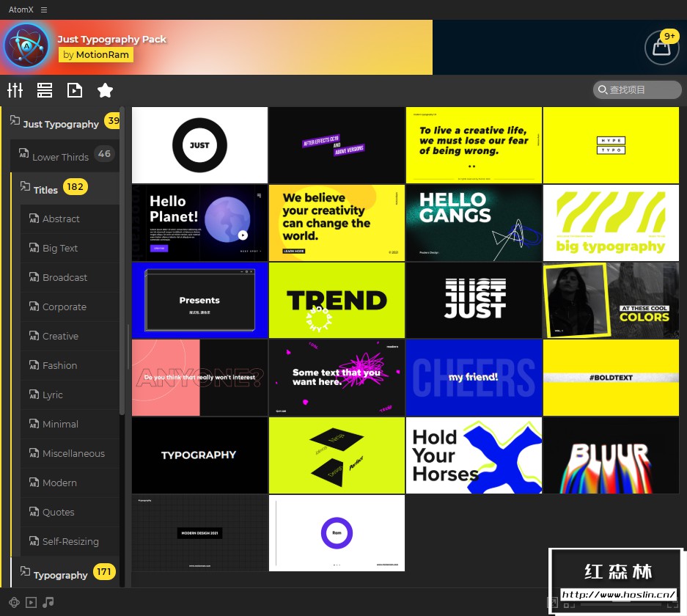Show favorites with the star icon

click(105, 90)
